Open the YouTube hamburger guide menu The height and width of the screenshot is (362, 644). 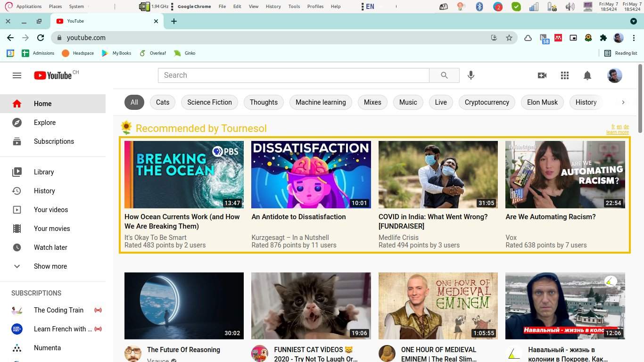(x=17, y=75)
